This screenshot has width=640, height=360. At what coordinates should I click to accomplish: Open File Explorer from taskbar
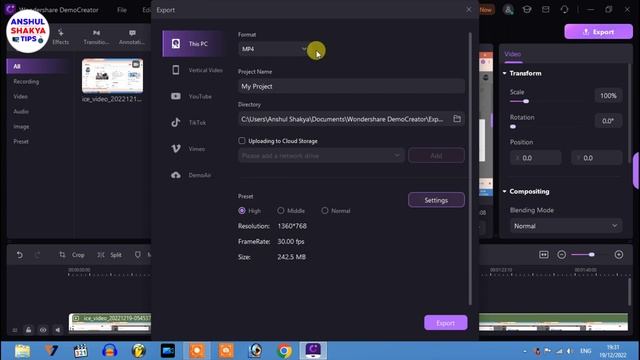(22, 351)
